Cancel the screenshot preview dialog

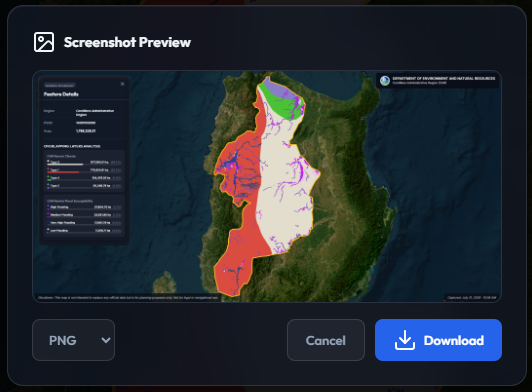(x=326, y=340)
